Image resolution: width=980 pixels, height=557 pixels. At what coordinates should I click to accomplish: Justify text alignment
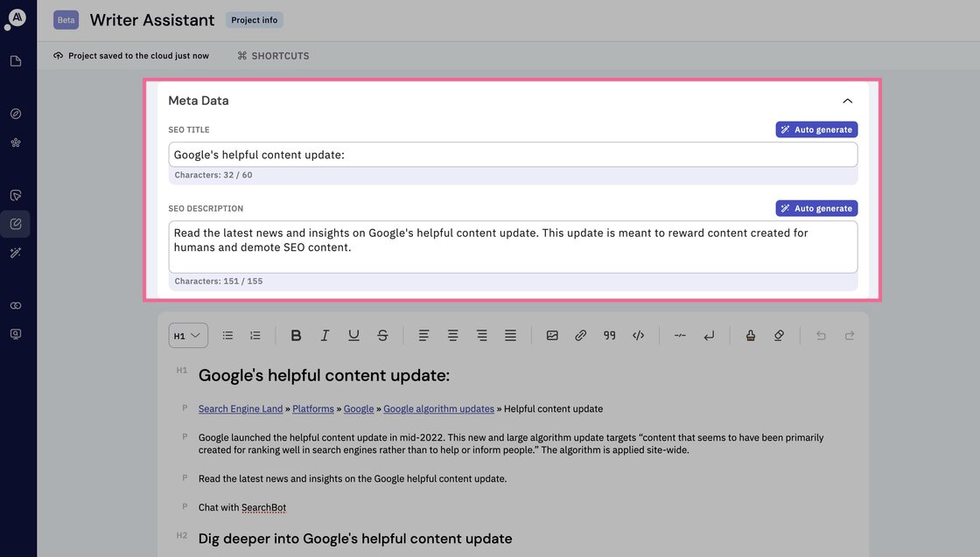click(511, 335)
